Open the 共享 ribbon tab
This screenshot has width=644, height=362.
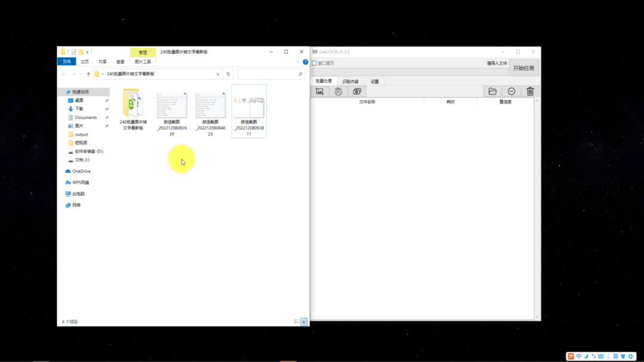(x=102, y=61)
